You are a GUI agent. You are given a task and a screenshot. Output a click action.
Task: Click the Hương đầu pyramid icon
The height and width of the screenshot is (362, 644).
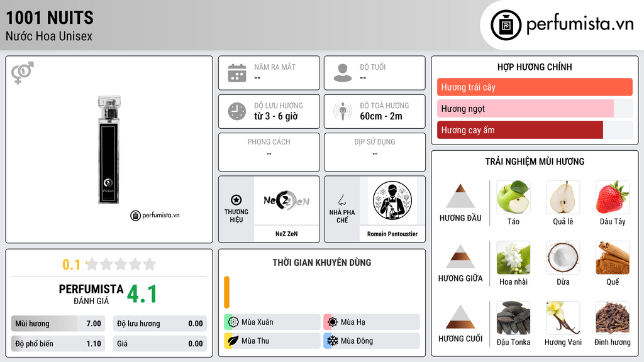[460, 196]
